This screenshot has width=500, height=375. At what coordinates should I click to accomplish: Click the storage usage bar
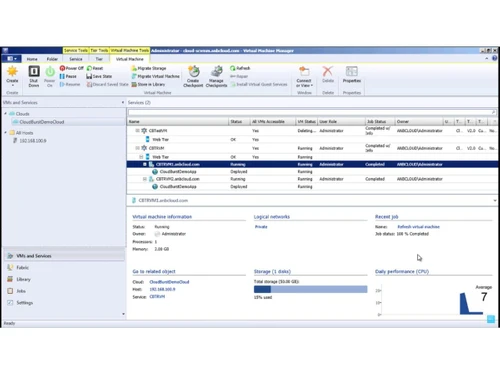click(x=310, y=289)
